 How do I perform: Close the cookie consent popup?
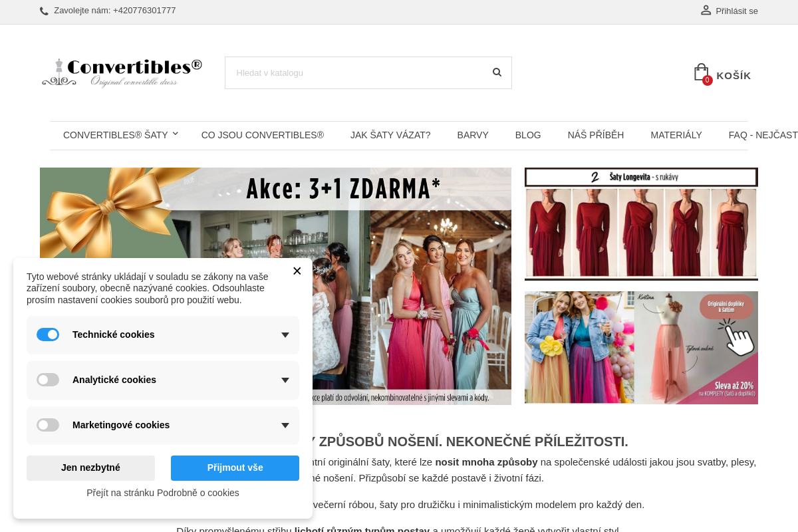(297, 271)
